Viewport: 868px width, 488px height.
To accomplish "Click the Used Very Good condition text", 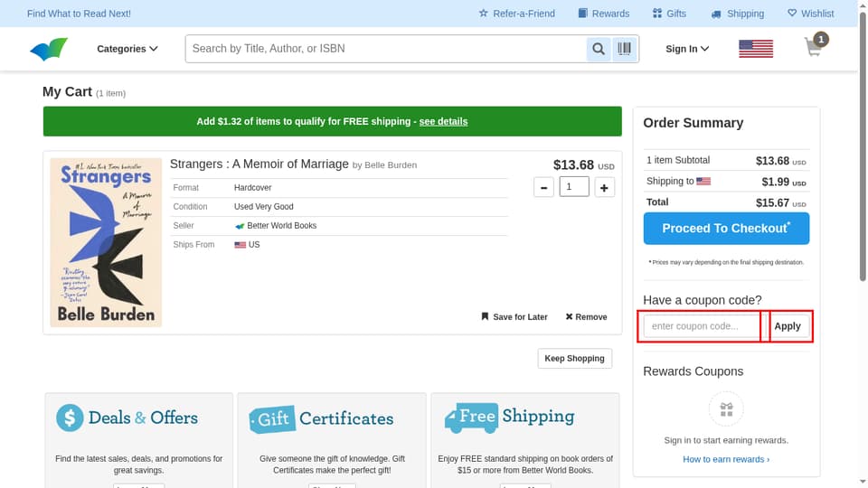I will 263,207.
